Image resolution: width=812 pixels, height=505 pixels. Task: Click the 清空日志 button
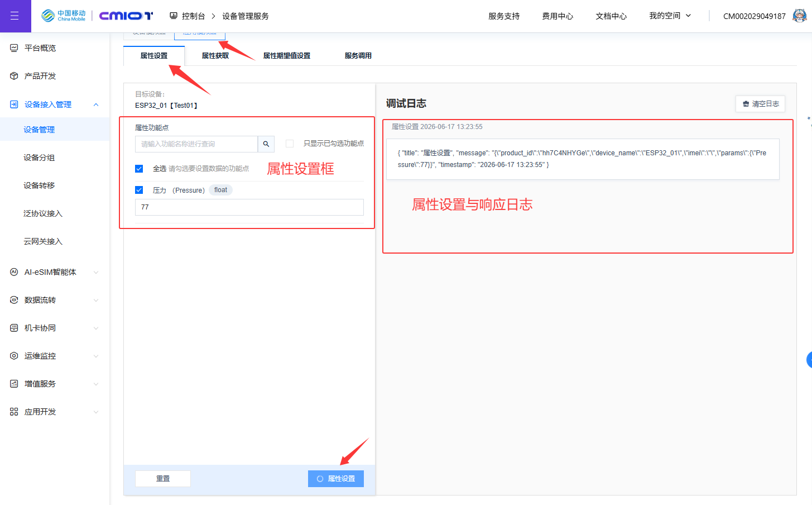(760, 104)
